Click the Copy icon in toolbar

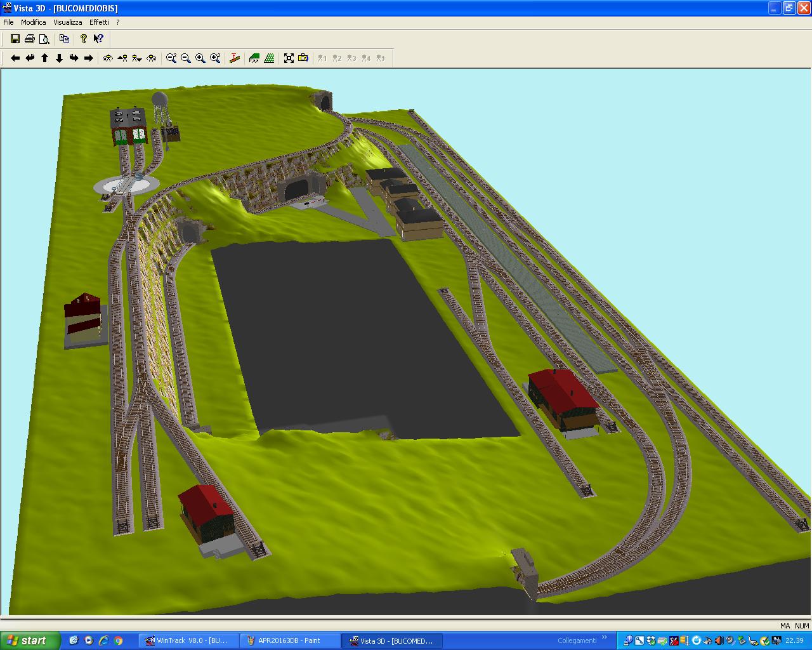(x=64, y=39)
